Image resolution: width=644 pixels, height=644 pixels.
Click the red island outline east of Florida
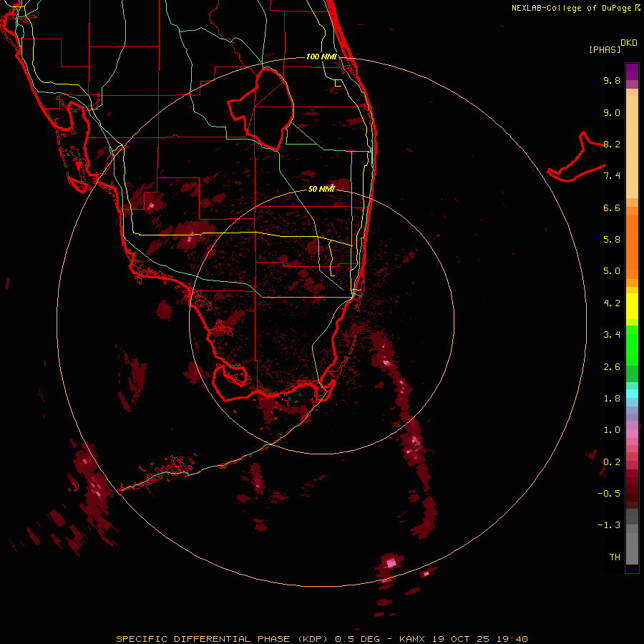tap(576, 158)
